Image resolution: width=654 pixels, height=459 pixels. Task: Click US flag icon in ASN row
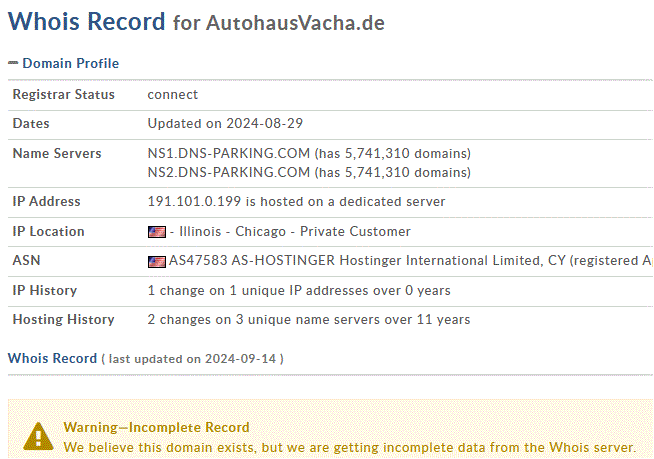click(157, 262)
